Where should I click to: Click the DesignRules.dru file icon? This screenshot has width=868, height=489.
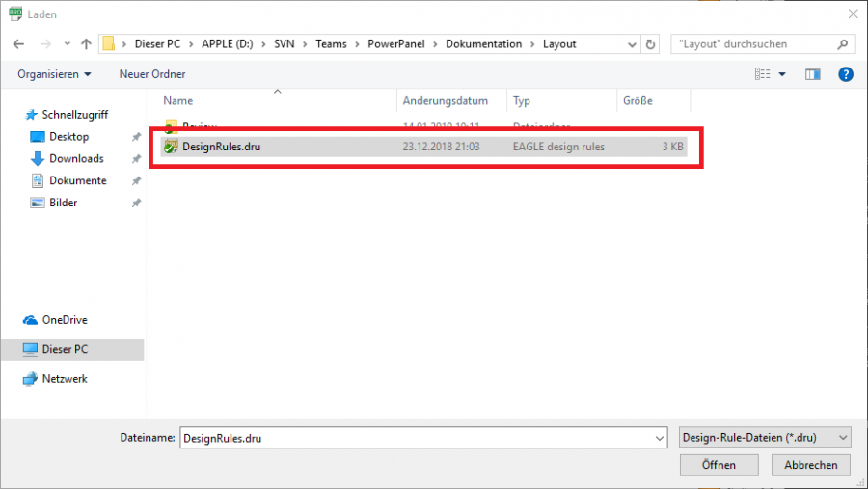171,147
